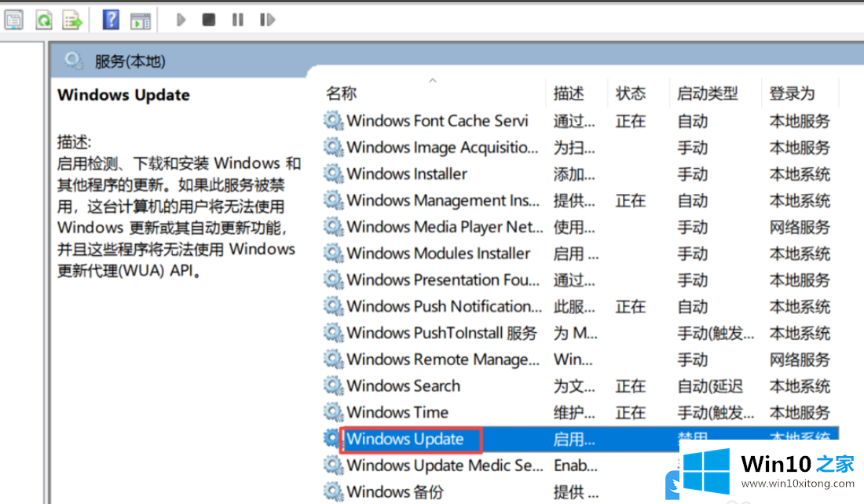Sort by the 状态 column header
The width and height of the screenshot is (864, 504).
[x=631, y=93]
